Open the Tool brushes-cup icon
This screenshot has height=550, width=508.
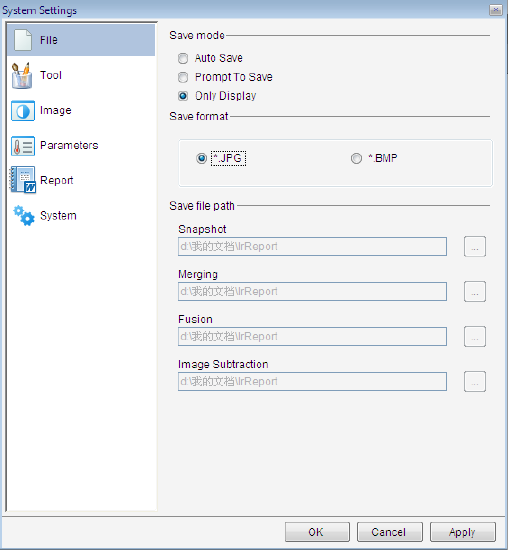[x=22, y=75]
